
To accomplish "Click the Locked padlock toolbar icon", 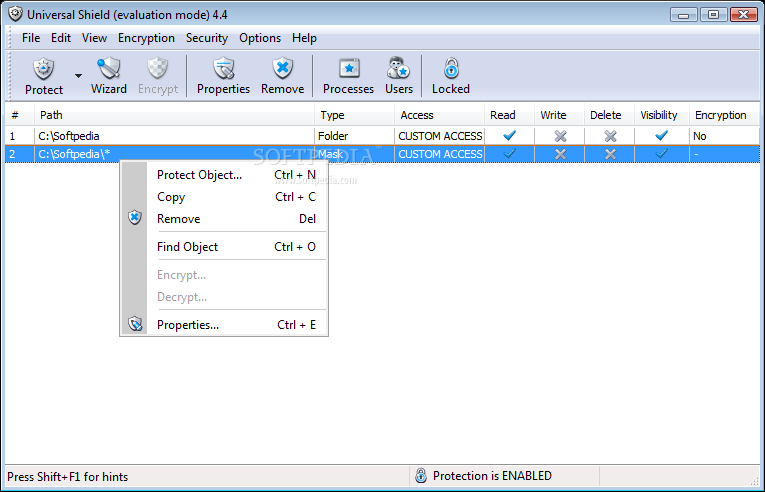I will coord(451,69).
